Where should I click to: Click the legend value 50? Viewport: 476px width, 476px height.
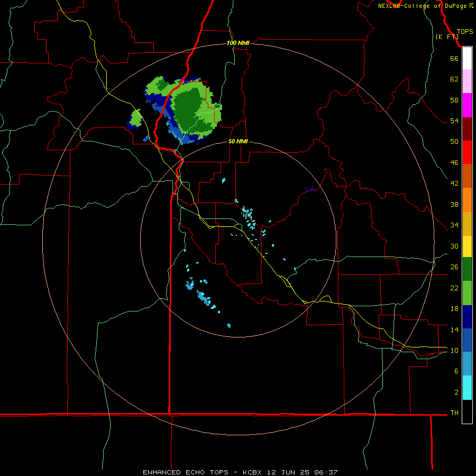point(454,141)
